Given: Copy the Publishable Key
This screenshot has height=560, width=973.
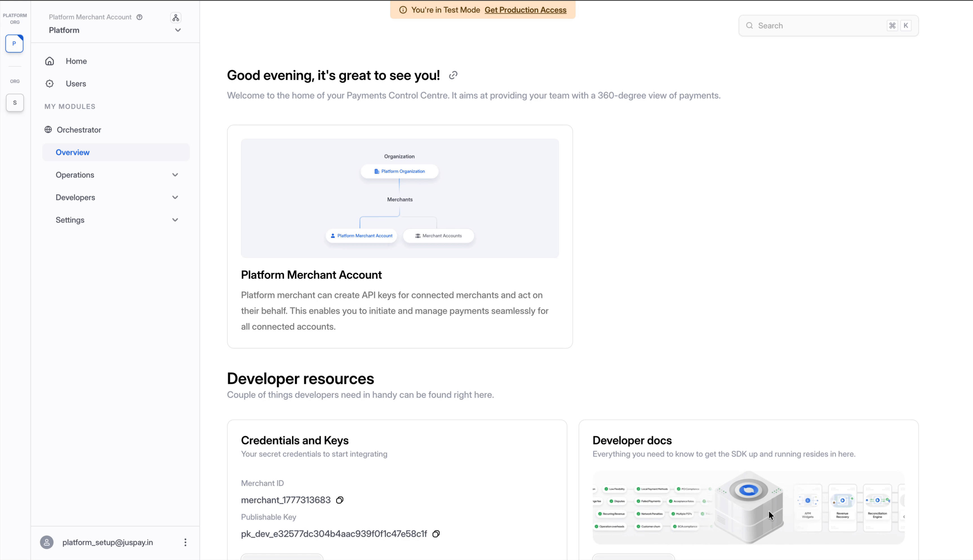Looking at the screenshot, I should pos(436,534).
